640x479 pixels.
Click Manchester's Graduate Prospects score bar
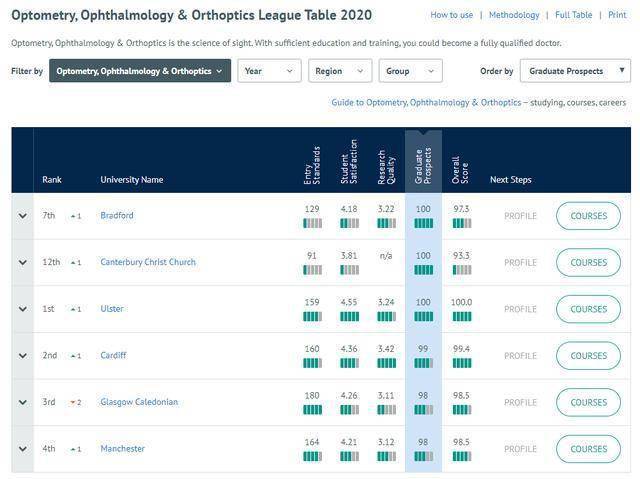[423, 457]
